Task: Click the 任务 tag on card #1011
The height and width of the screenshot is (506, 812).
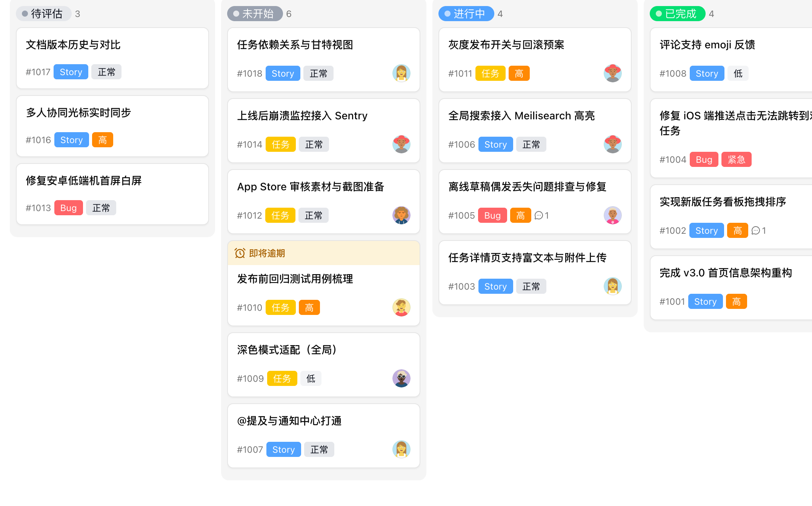Action: point(491,73)
